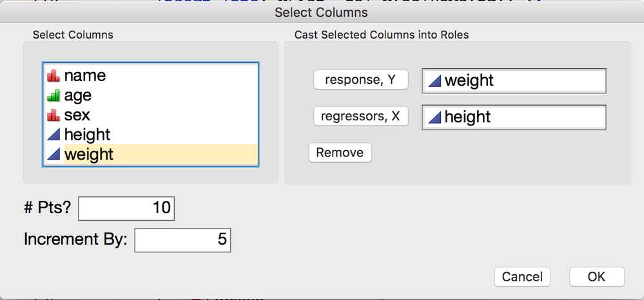The height and width of the screenshot is (300, 644).
Task: Click the blue continuous icon beside height in list
Action: click(x=54, y=135)
